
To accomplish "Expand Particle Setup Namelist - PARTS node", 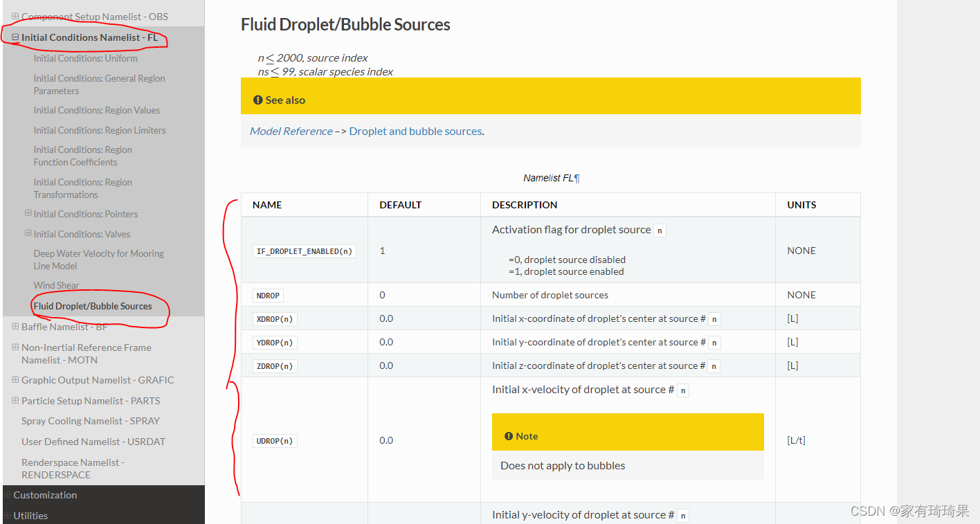I will tap(15, 400).
